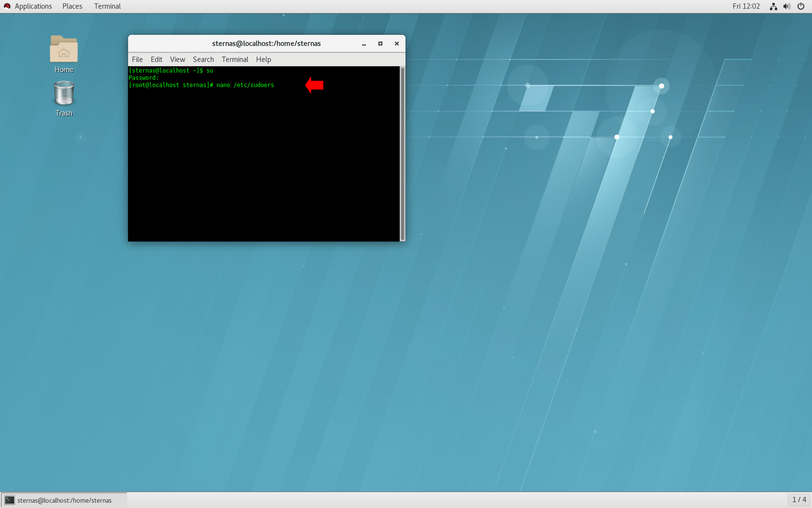Open the Help menu in terminal

(x=263, y=60)
